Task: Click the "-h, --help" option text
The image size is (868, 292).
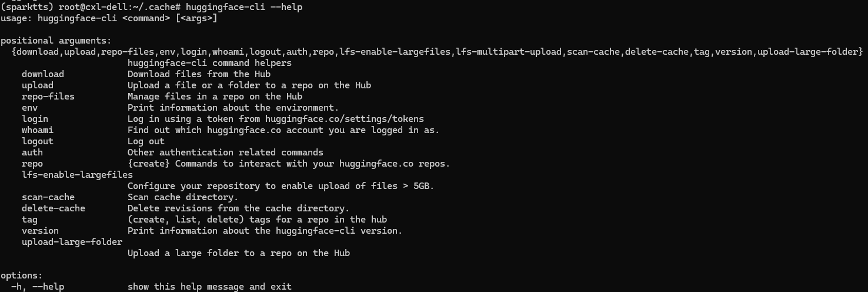Action: 38,287
